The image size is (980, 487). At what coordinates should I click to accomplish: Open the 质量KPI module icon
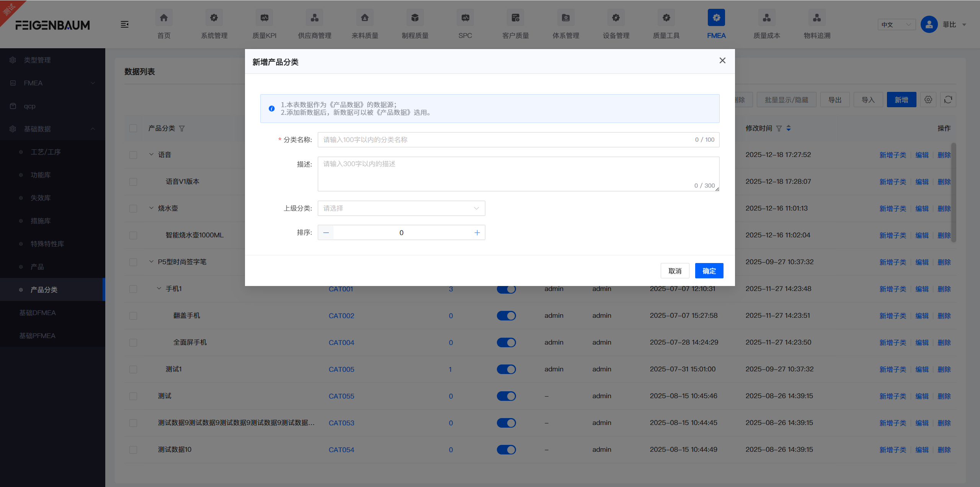[x=265, y=18]
